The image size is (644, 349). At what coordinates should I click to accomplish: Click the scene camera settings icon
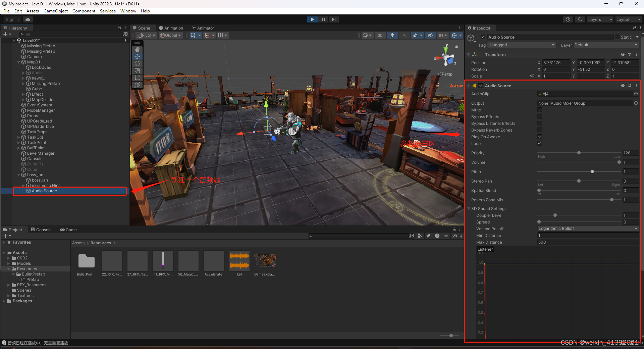coord(441,35)
